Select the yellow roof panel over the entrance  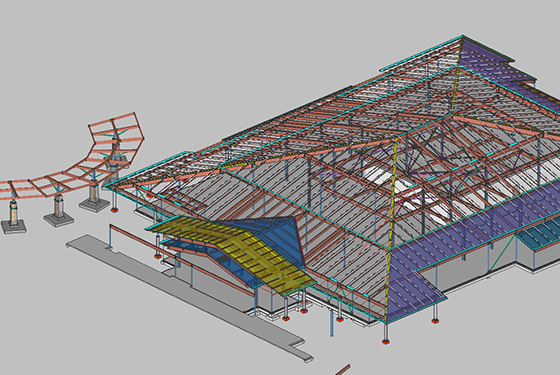click(x=236, y=250)
